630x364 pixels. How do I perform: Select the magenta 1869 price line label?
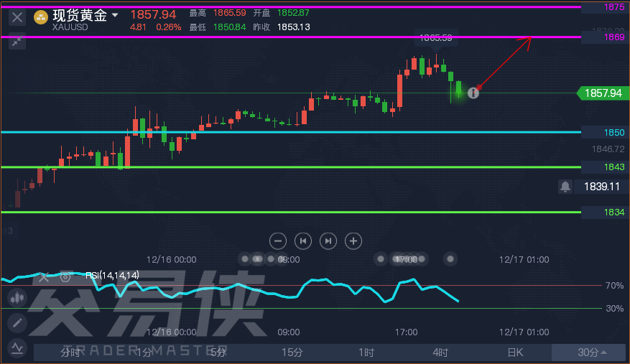tap(614, 37)
